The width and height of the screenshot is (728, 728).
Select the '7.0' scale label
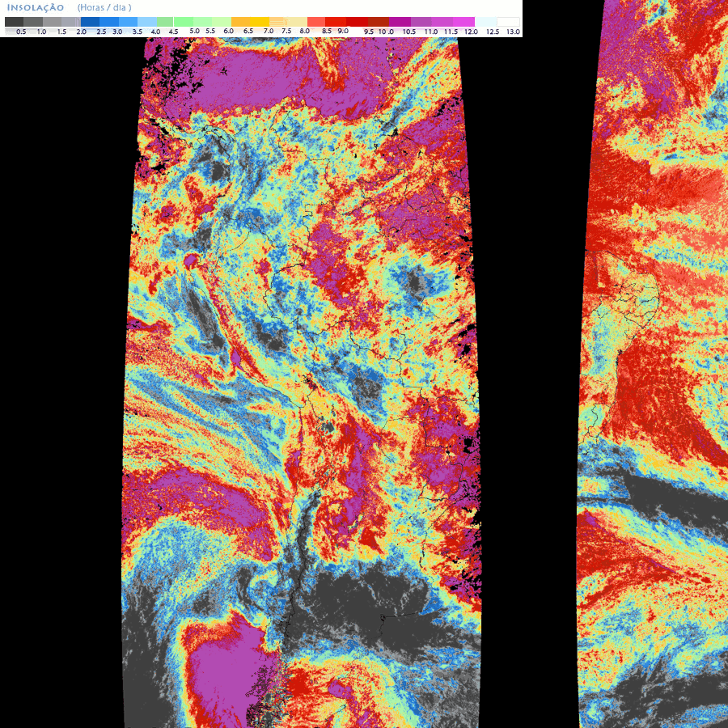269,31
